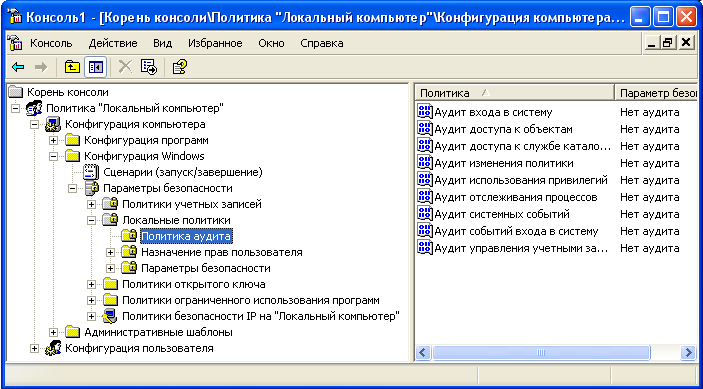The image size is (703, 389).
Task: Click icon of Аудит отслеживания процессов
Action: [424, 197]
